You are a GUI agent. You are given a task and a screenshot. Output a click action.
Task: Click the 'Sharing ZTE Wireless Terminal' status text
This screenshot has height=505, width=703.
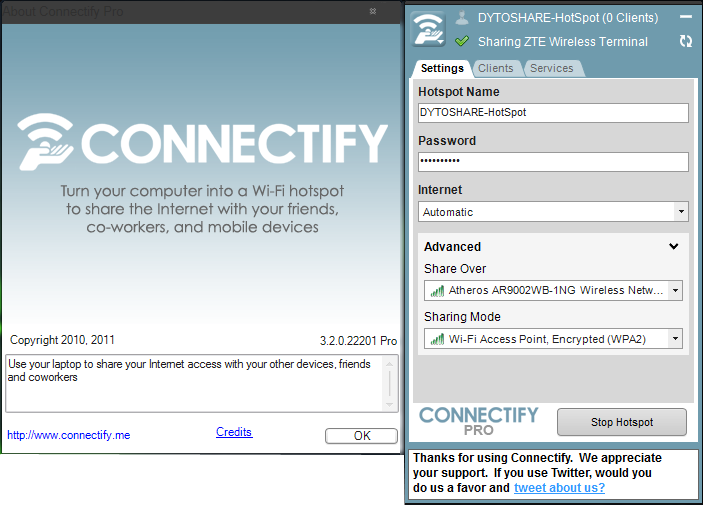pyautogui.click(x=563, y=42)
